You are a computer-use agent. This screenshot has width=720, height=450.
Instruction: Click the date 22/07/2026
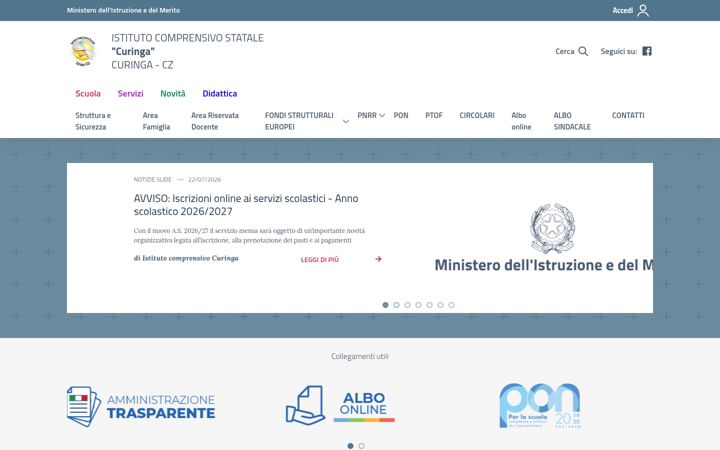[x=204, y=180]
